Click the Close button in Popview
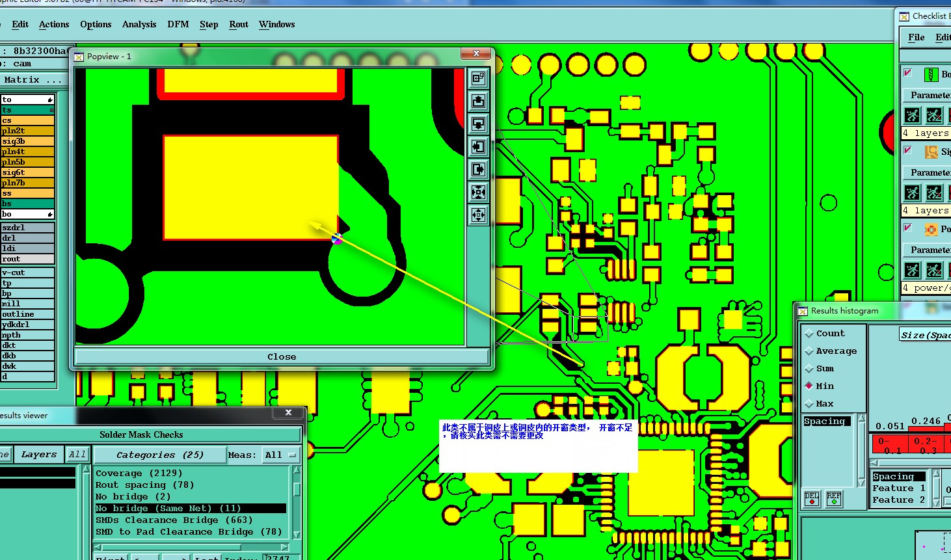Screen dimensions: 951x560 tap(282, 356)
